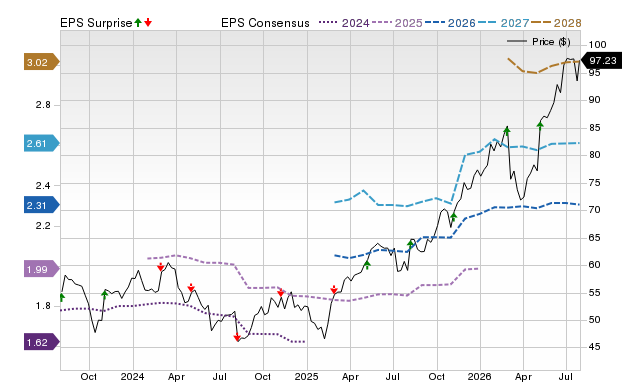Screen dimensions: 640x382
Task: Click the Oct label just before 2024
Action: coord(89,376)
